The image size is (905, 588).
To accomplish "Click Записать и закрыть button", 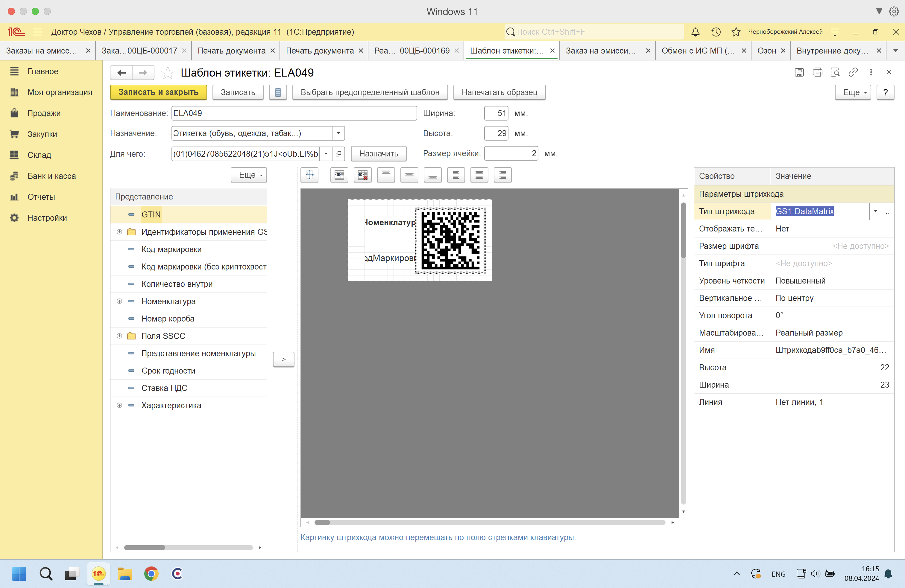I will pos(158,92).
